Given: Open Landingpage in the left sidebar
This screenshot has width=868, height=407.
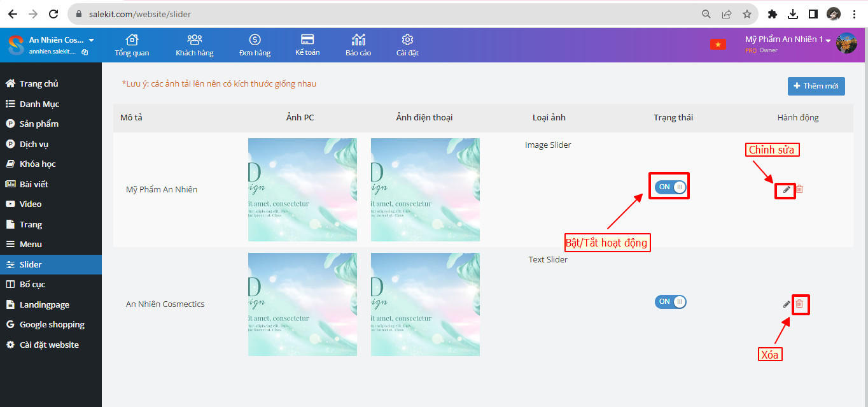Looking at the screenshot, I should 44,304.
